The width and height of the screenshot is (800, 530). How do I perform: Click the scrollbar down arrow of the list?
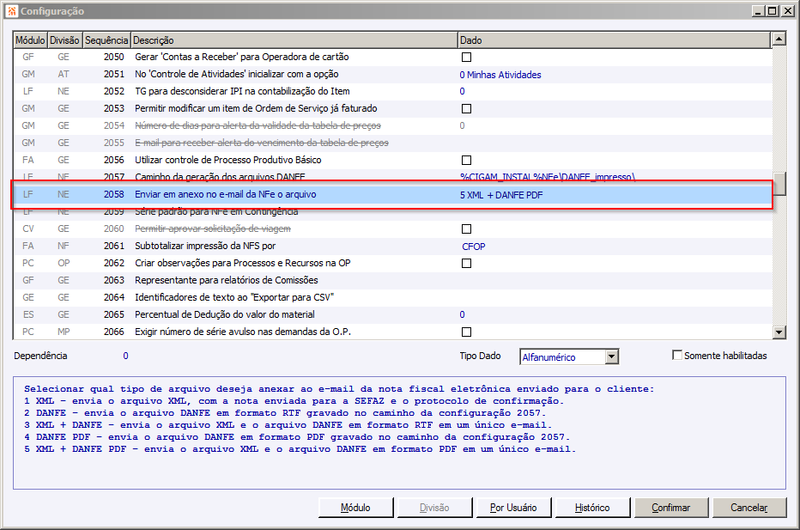click(779, 333)
